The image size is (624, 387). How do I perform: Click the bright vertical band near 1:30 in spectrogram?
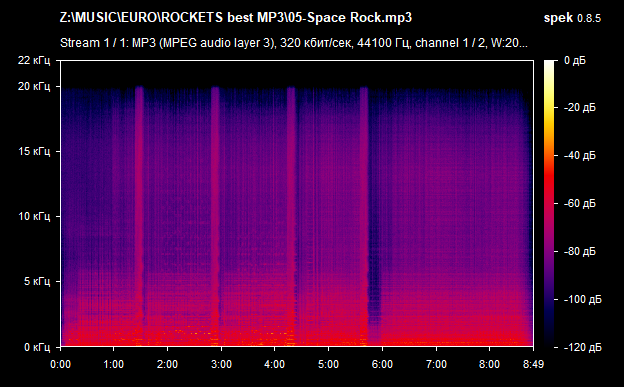pyautogui.click(x=139, y=215)
